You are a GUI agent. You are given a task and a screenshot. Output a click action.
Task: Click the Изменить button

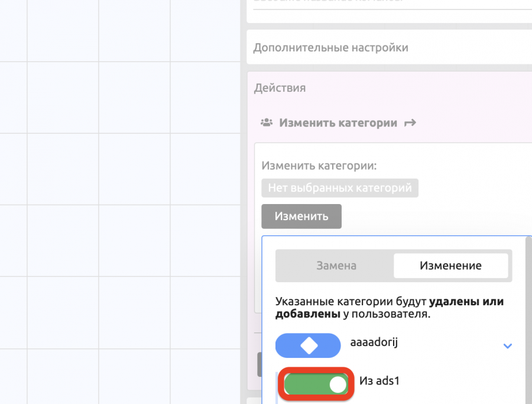301,216
